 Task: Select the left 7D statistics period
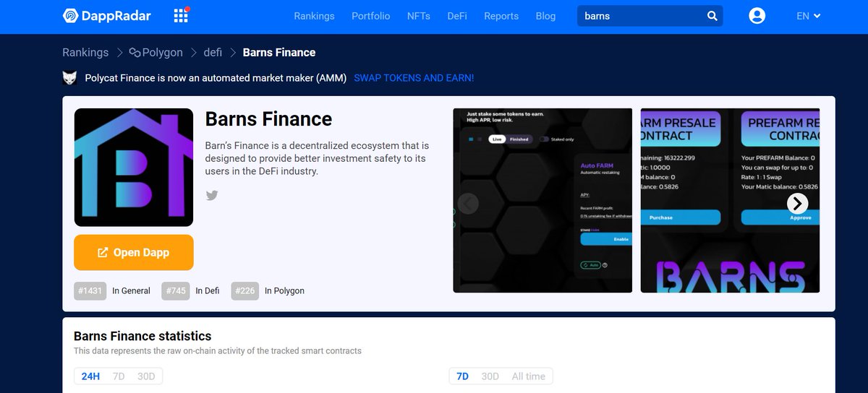[119, 376]
